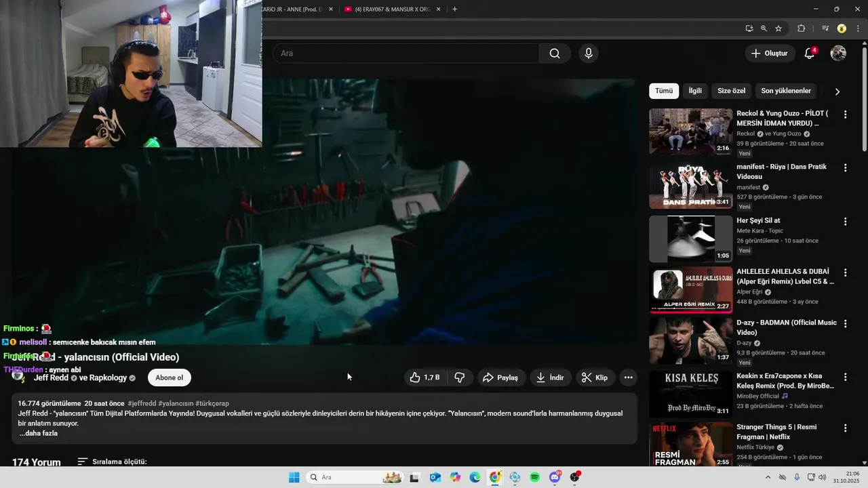Switch to the CARIO JR - ANNE tab

294,9
